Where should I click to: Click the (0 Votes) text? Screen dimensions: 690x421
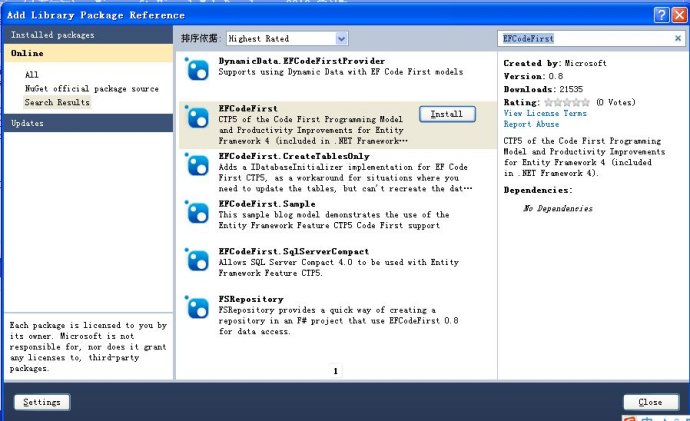coord(616,103)
